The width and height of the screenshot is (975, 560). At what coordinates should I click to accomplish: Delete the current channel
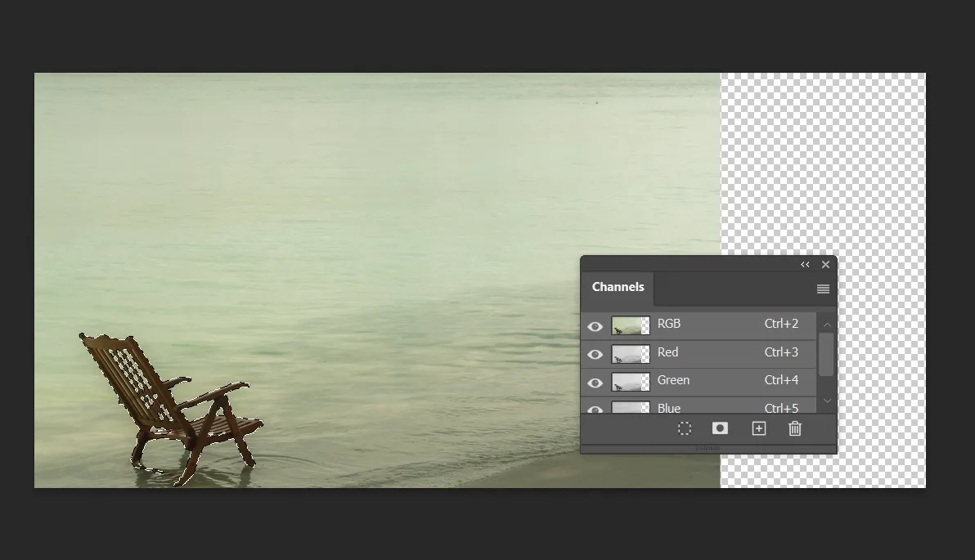794,428
